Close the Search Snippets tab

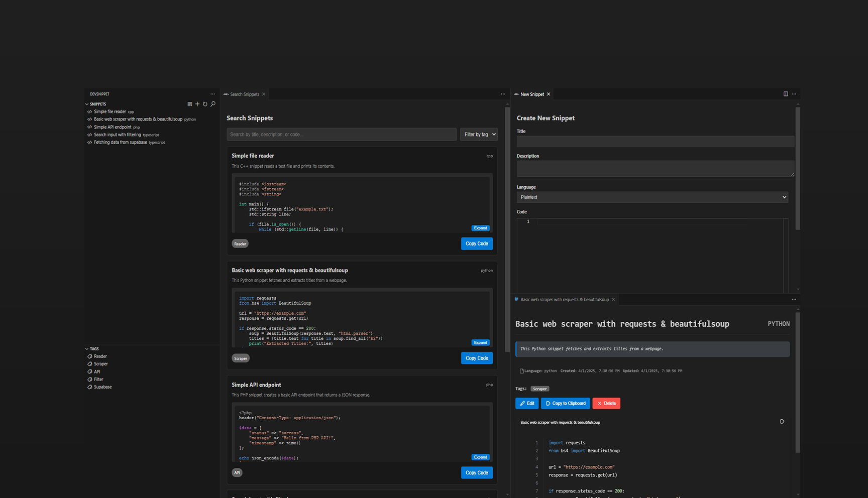(x=264, y=94)
